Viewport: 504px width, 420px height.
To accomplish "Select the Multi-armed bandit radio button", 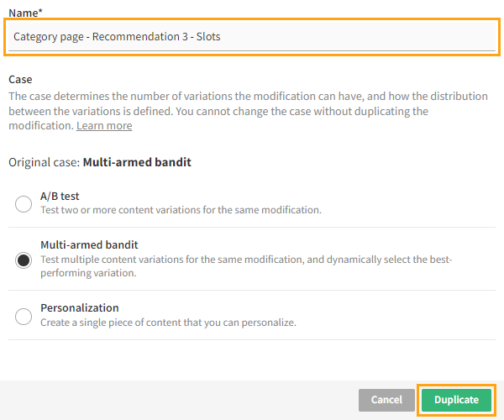I will click(24, 260).
